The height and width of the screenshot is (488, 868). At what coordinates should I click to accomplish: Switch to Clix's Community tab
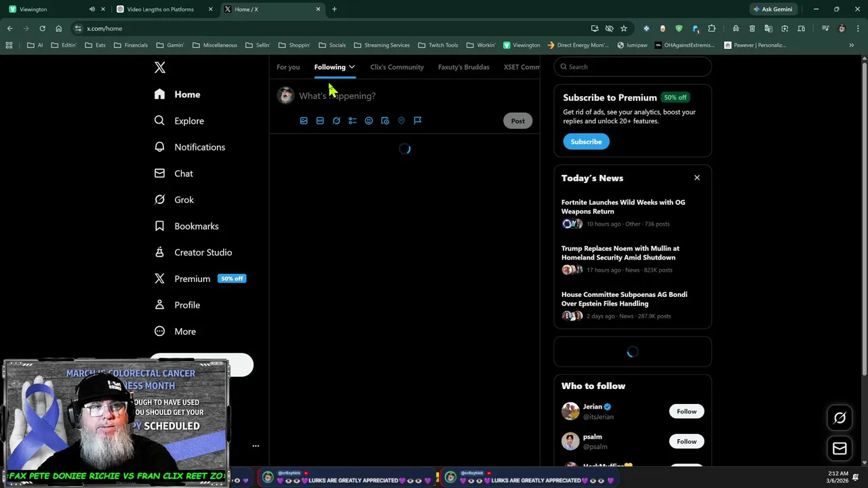coord(397,67)
